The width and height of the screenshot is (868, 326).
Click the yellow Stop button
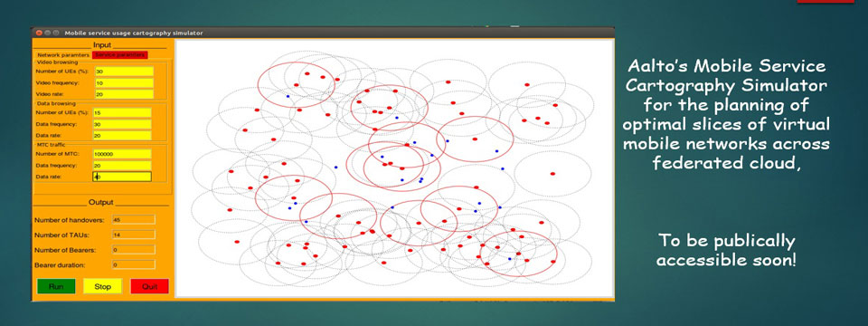102,287
